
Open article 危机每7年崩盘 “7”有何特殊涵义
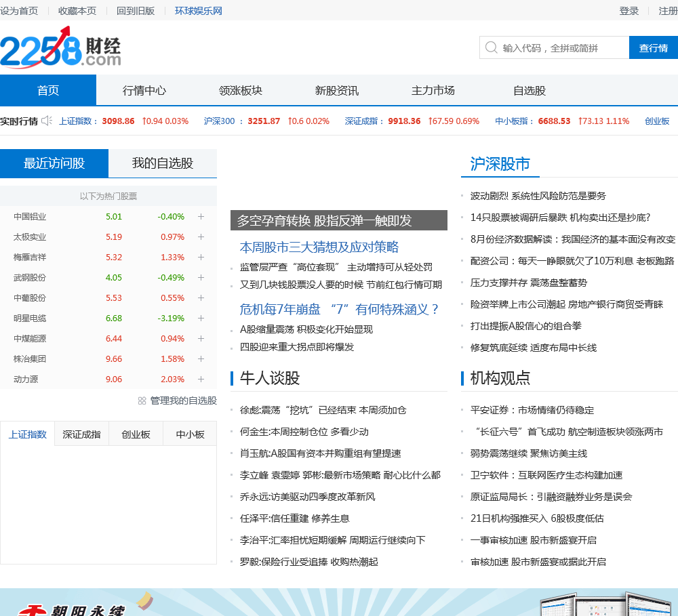[339, 310]
